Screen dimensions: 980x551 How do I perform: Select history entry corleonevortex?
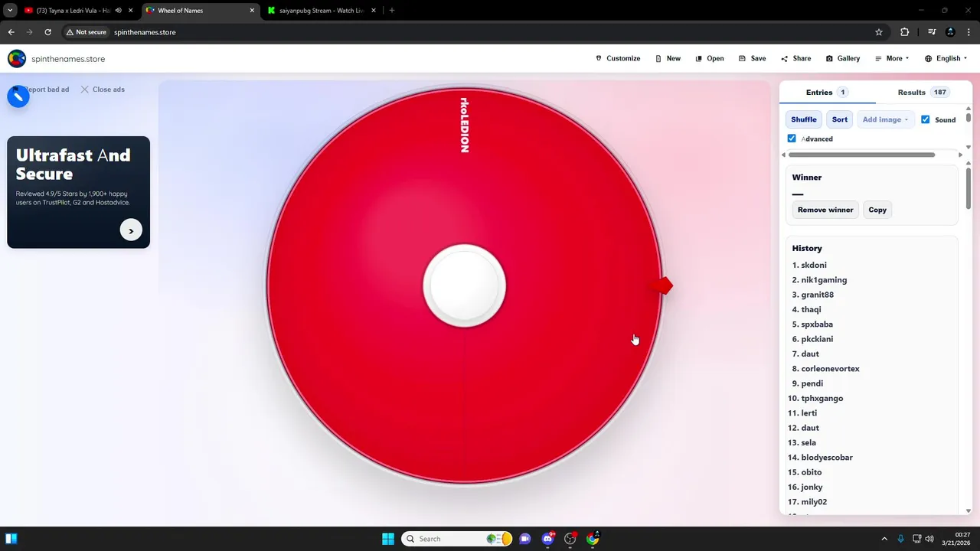click(x=831, y=369)
